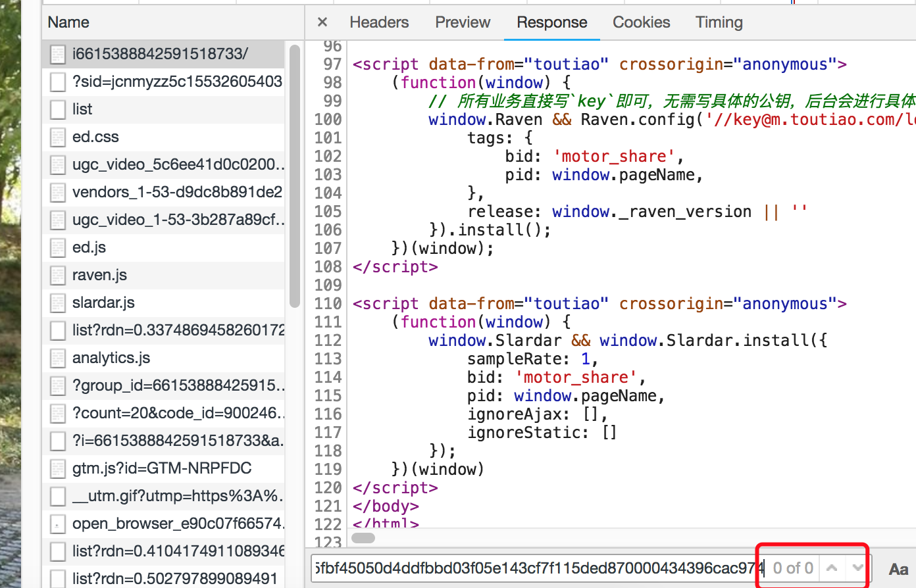Click the file icon beside raven.js
Viewport: 916px width, 588px height.
[58, 275]
